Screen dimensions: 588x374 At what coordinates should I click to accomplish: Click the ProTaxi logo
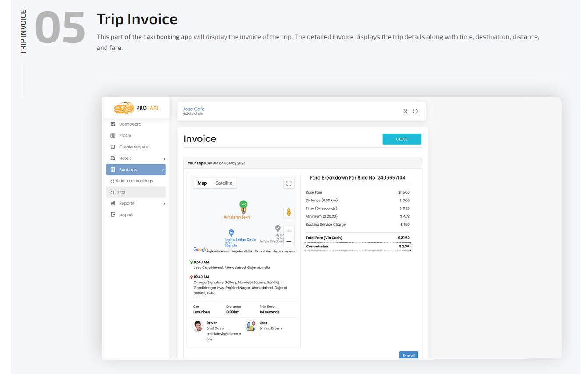[x=136, y=108]
